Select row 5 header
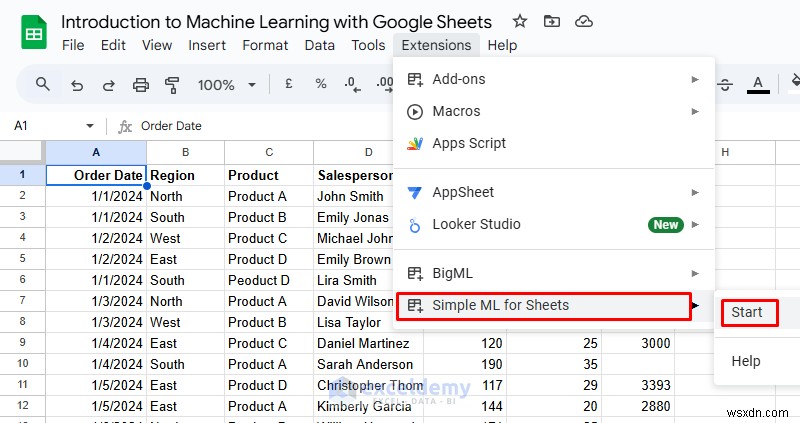This screenshot has width=800, height=423. [x=22, y=259]
